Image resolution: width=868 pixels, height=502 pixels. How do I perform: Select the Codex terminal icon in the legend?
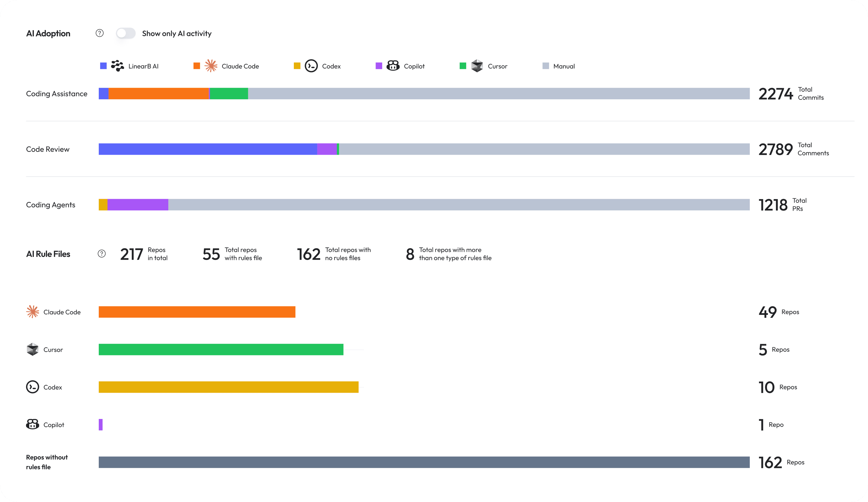tap(311, 66)
